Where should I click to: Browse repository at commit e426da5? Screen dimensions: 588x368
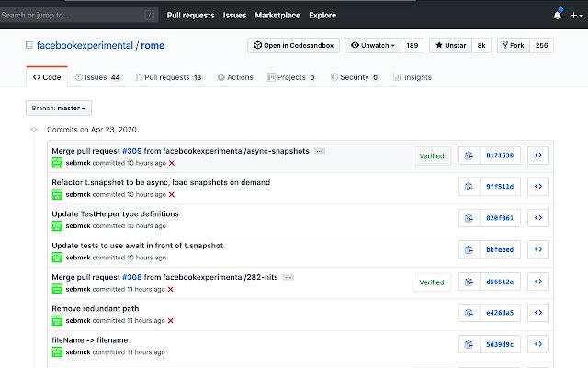tap(538, 313)
